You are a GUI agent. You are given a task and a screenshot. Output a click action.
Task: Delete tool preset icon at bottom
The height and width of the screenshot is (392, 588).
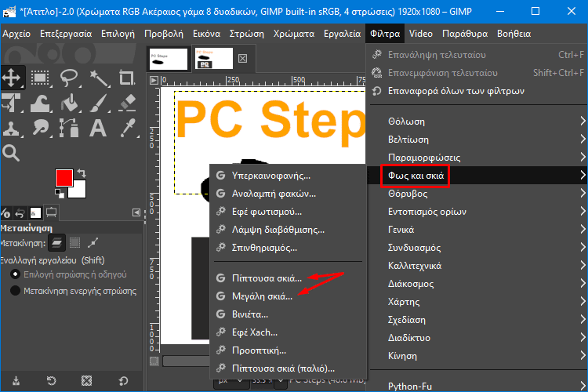86,381
